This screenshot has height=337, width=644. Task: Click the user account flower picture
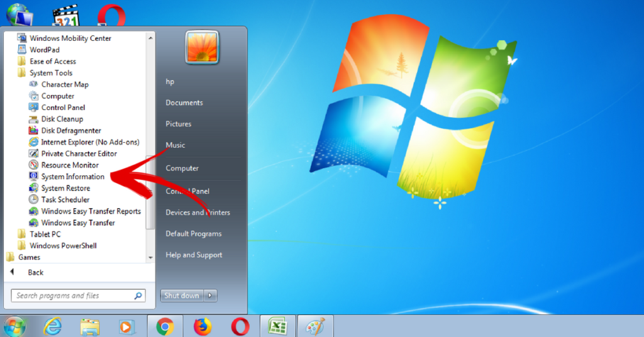pyautogui.click(x=202, y=47)
